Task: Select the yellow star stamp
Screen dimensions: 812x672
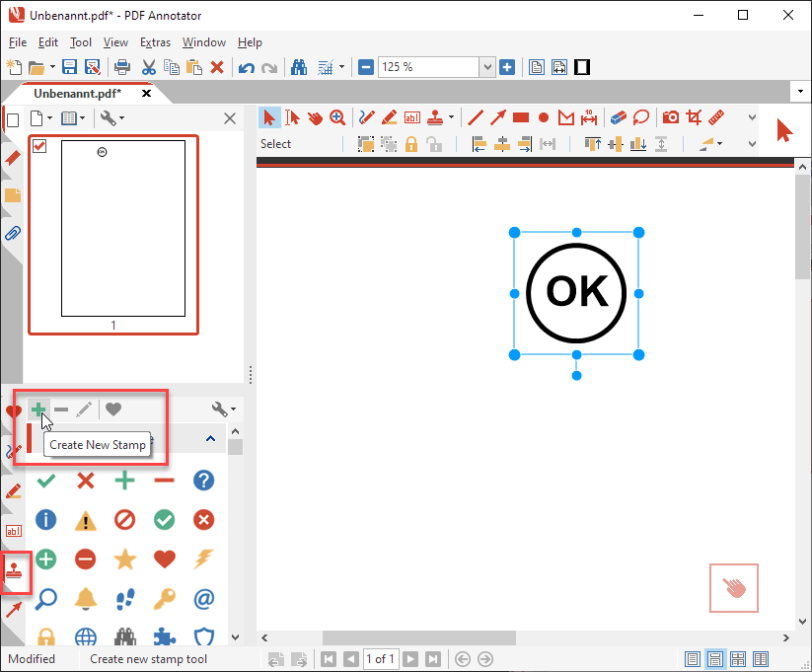Action: pos(124,560)
